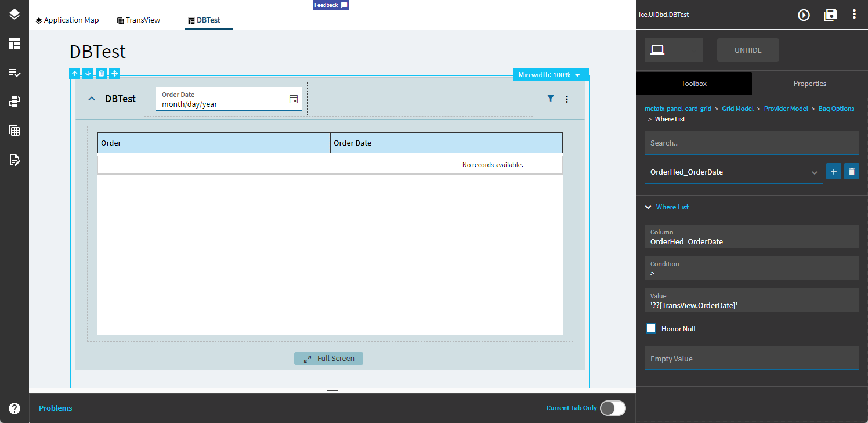The width and height of the screenshot is (868, 423).
Task: Open the data views icon in sidebar
Action: point(15,102)
